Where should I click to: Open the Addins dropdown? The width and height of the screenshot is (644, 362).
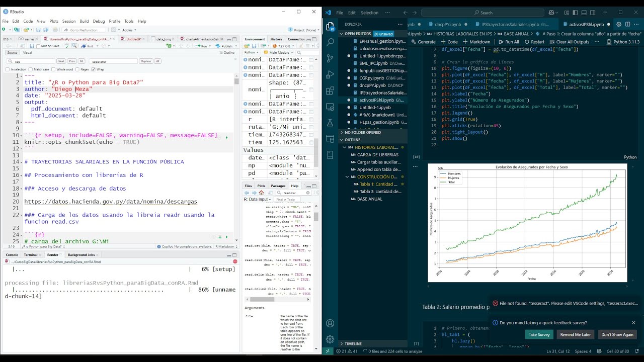tap(129, 30)
